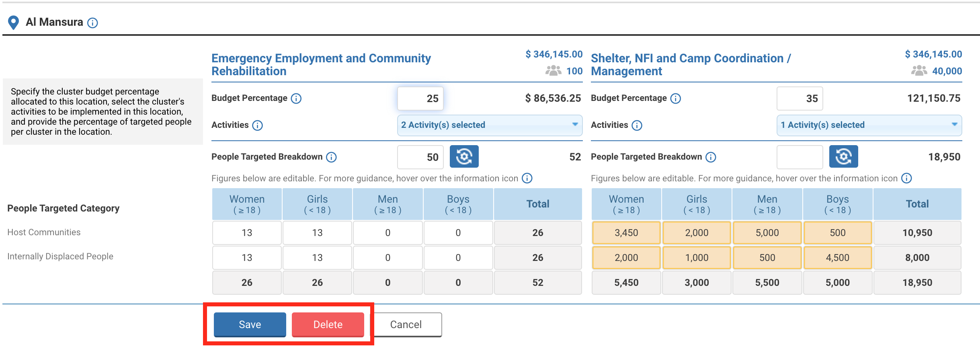Click recalculate breakdown icon in Emergency Employment section
The image size is (980, 349).
pos(464,156)
